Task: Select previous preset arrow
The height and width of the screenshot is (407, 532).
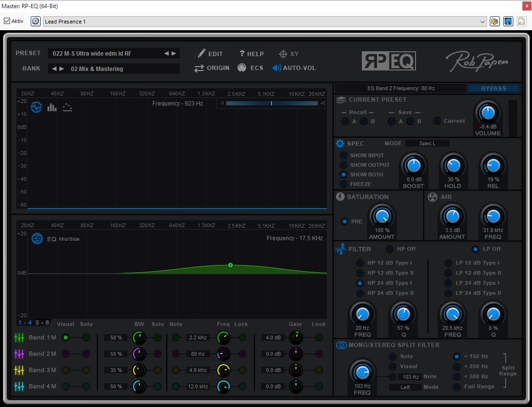Action: [166, 53]
